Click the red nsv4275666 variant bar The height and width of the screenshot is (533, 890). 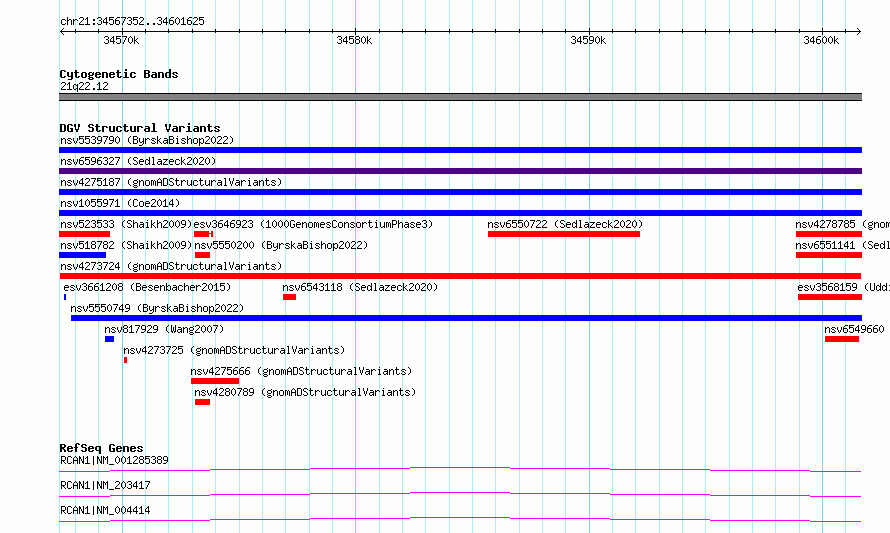(x=215, y=381)
